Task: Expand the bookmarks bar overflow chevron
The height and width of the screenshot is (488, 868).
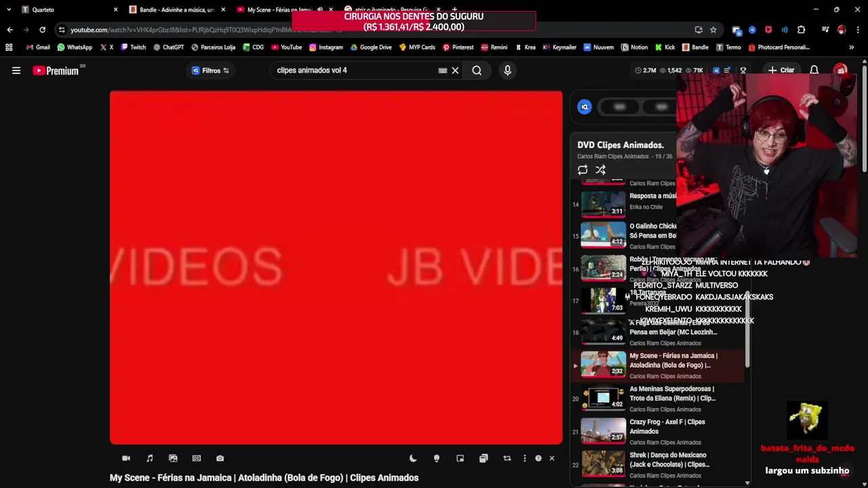Action: tap(851, 47)
